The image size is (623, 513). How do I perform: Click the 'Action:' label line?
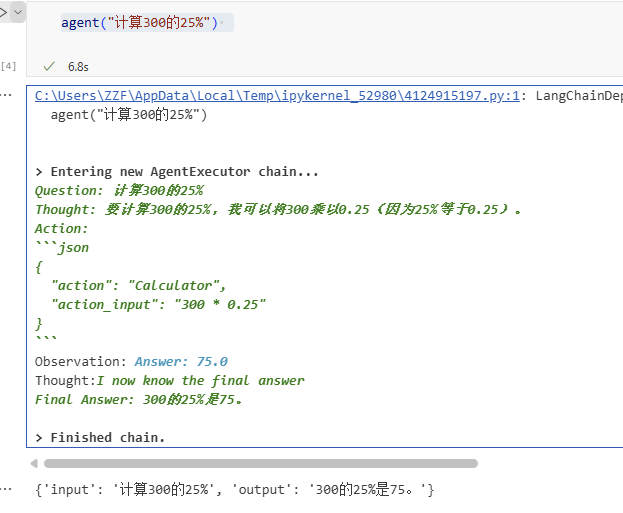61,229
